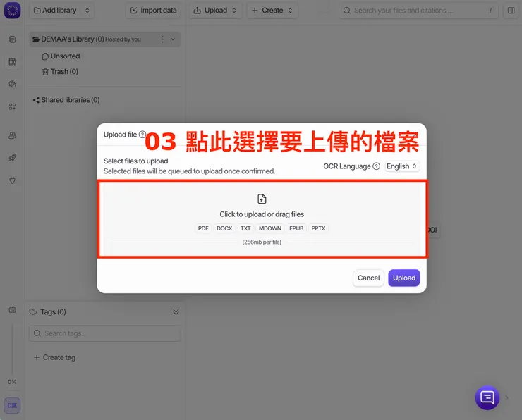Viewport: 522px width, 420px height.
Task: Open Shared libraries (0)
Action: [66, 100]
